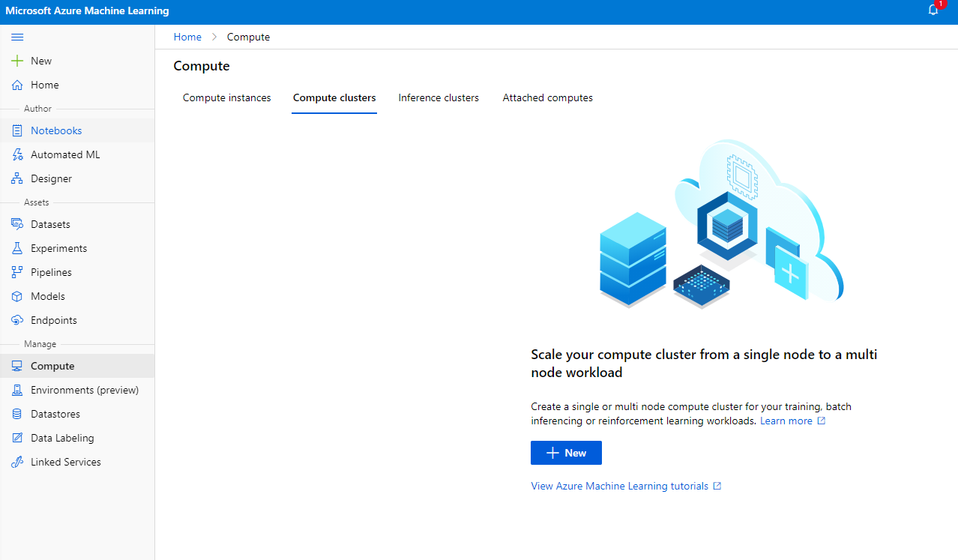Navigate to Home in the breadcrumb
The image size is (958, 560).
pos(187,37)
